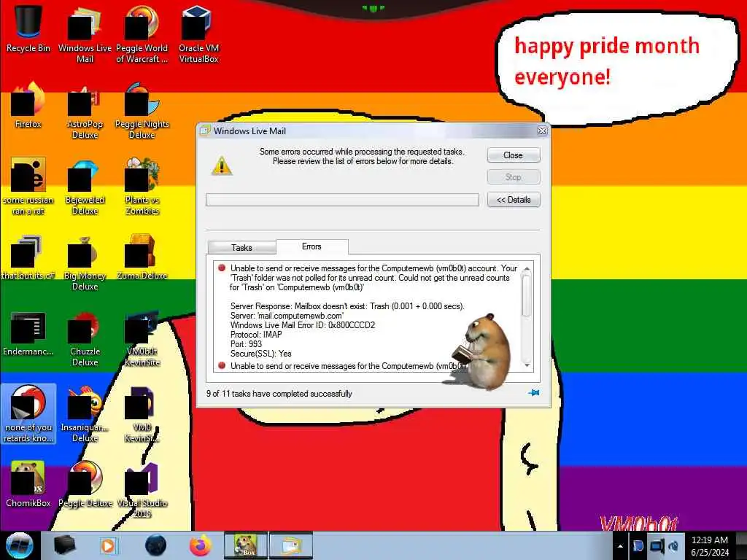Click the warning triangle icon in dialog
Viewport: 747px width, 560px height.
tap(222, 166)
